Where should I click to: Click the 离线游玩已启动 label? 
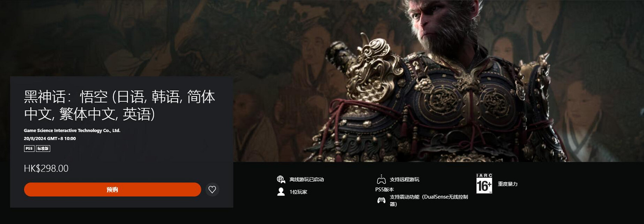tap(307, 179)
